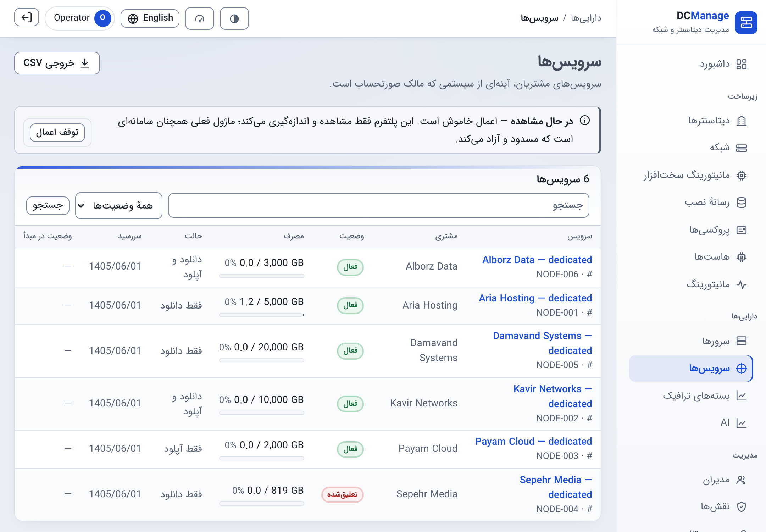This screenshot has height=532, width=766.
Task: Click the جستجو search text field
Action: [379, 205]
